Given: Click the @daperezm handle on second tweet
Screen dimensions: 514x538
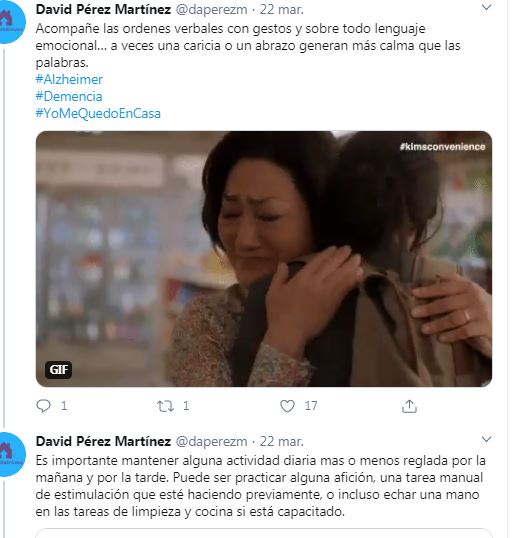Looking at the screenshot, I should coord(211,442).
